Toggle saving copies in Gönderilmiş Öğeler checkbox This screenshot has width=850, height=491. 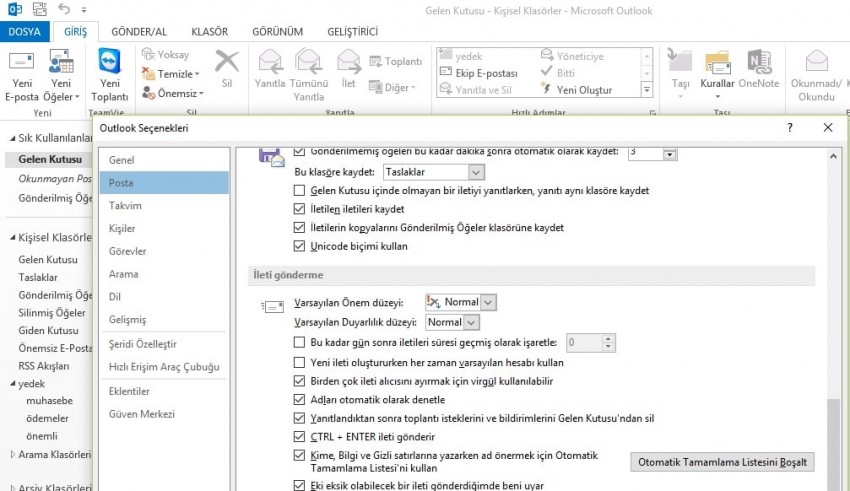(299, 227)
